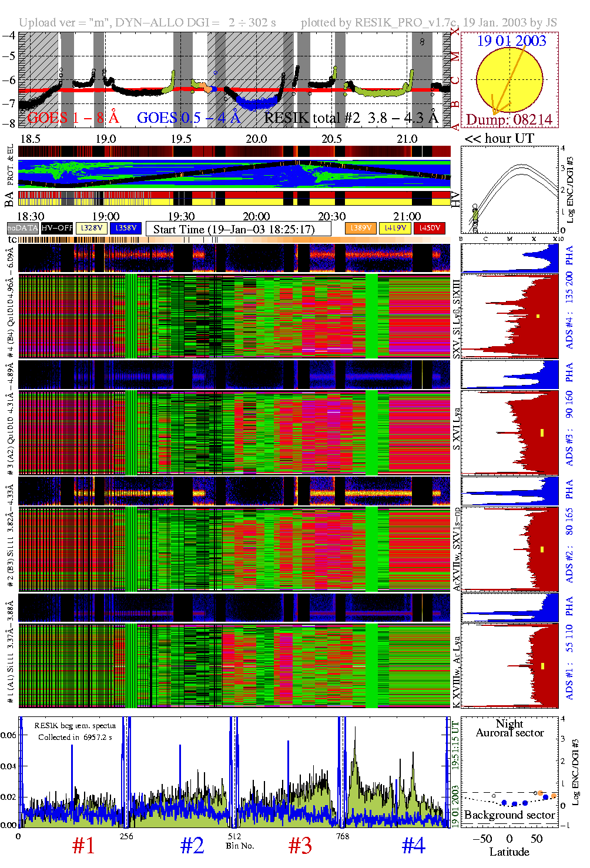Click the blue '#4' spectrum channel label

click(x=413, y=846)
